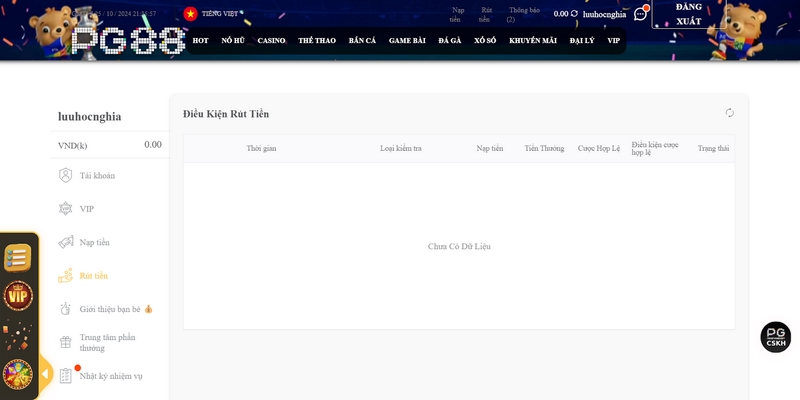Click the refresh icon in Điều Kiện Rút Tiền panel
Image resolution: width=800 pixels, height=400 pixels.
730,113
